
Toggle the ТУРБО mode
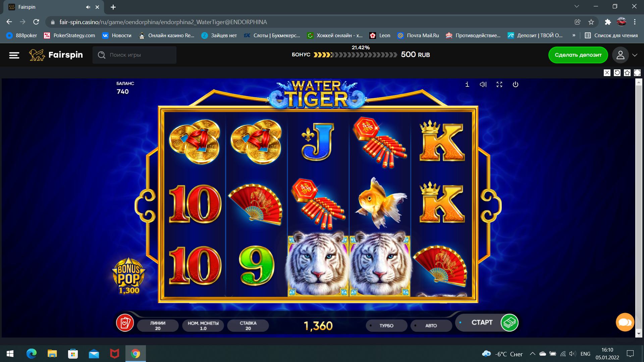pyautogui.click(x=386, y=325)
